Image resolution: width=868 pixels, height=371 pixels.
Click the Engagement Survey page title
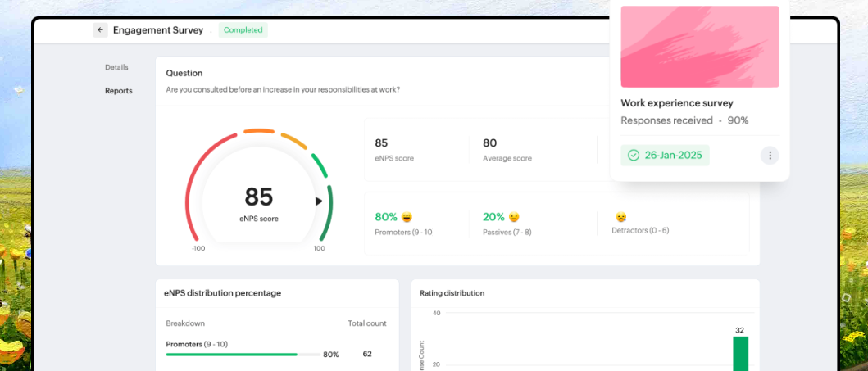pyautogui.click(x=157, y=30)
